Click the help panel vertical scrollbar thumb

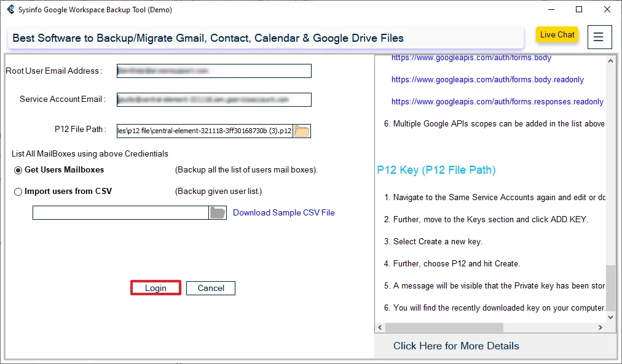[x=610, y=287]
